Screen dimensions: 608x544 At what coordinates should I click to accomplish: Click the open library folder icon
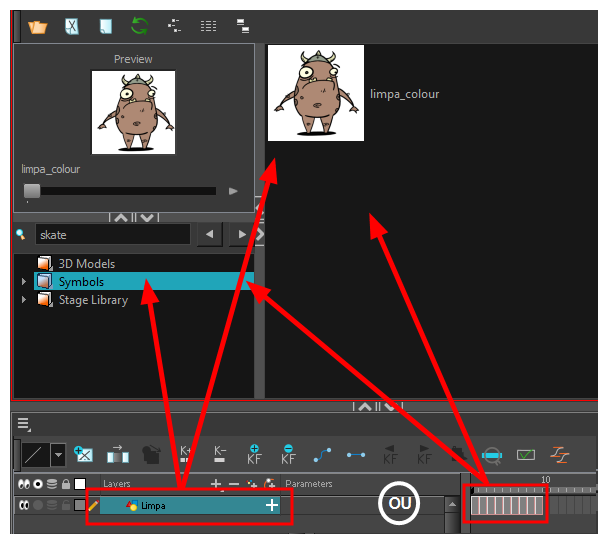(38, 27)
